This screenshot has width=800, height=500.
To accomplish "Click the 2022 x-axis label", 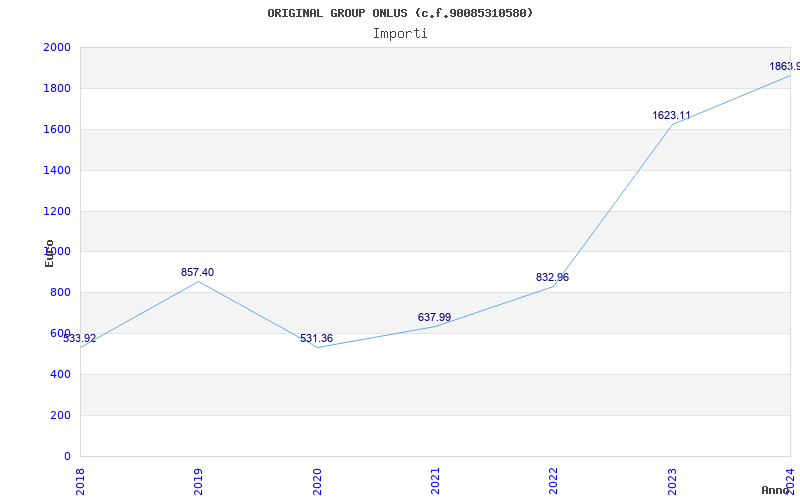I will 553,482.
